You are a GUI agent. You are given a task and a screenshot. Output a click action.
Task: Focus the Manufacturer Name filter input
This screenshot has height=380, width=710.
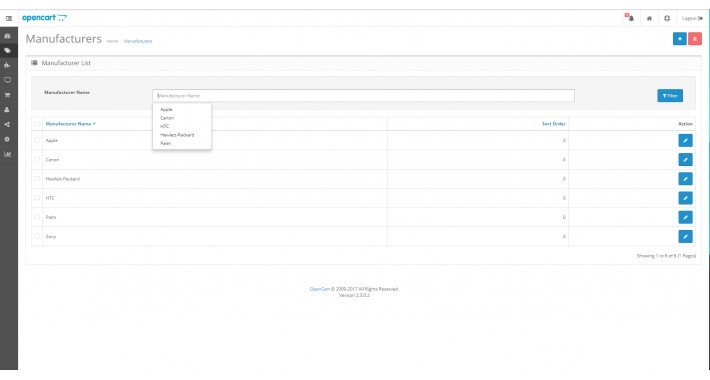click(364, 96)
